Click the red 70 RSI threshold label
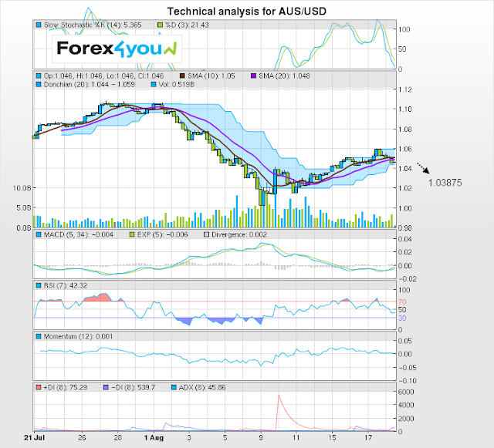The height and width of the screenshot is (448, 494). [x=402, y=302]
